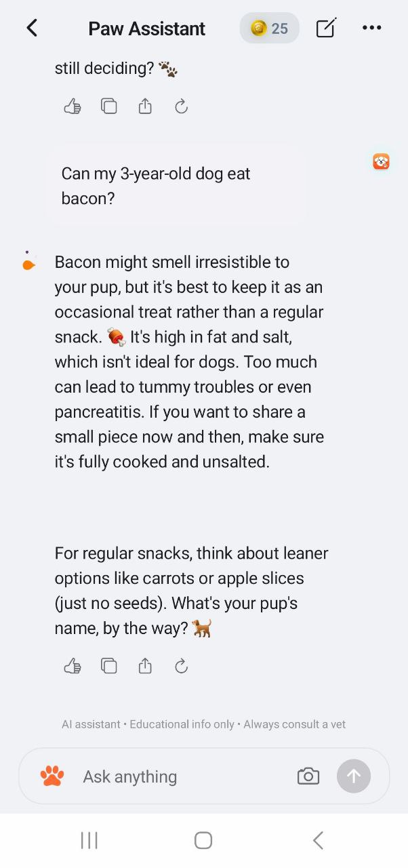Thumbs up the previous reply at top
Viewport: 408px width, 868px height.
[x=73, y=106]
